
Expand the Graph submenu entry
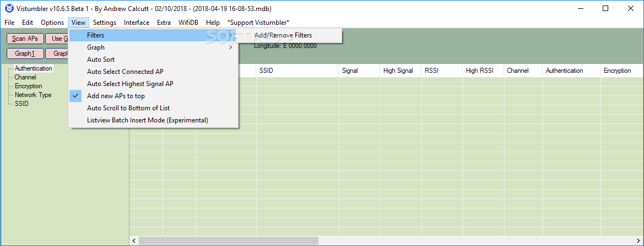(153, 47)
